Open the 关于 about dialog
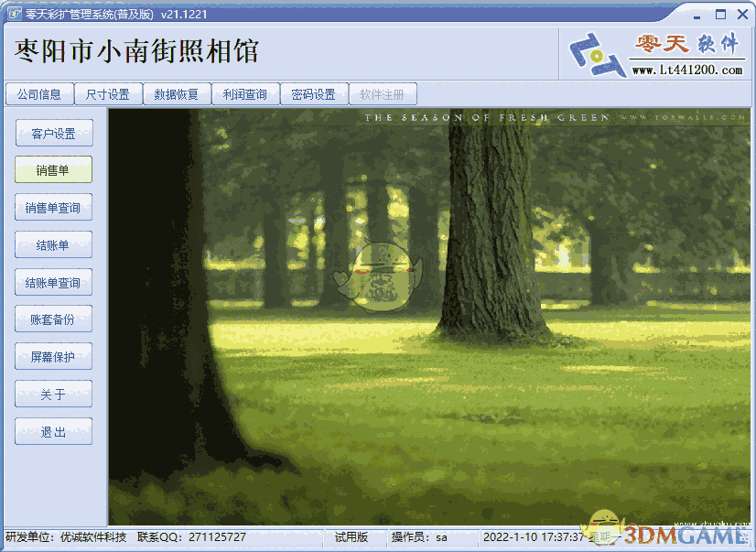Screen dimensions: 756x552 pyautogui.click(x=53, y=394)
